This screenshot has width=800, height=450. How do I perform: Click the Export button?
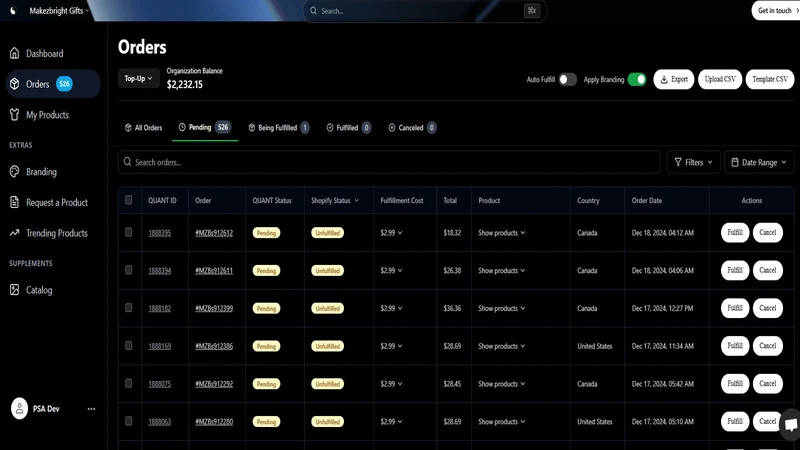click(673, 79)
